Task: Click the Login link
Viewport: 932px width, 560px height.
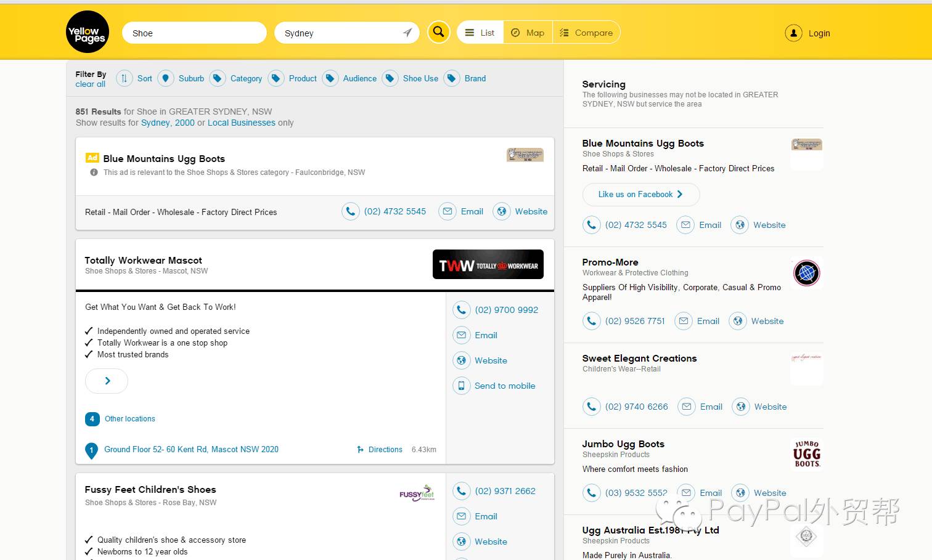Action: point(819,33)
